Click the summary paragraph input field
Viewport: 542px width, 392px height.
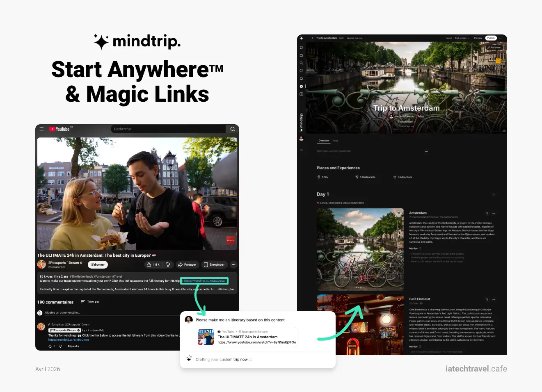pyautogui.click(x=369, y=151)
